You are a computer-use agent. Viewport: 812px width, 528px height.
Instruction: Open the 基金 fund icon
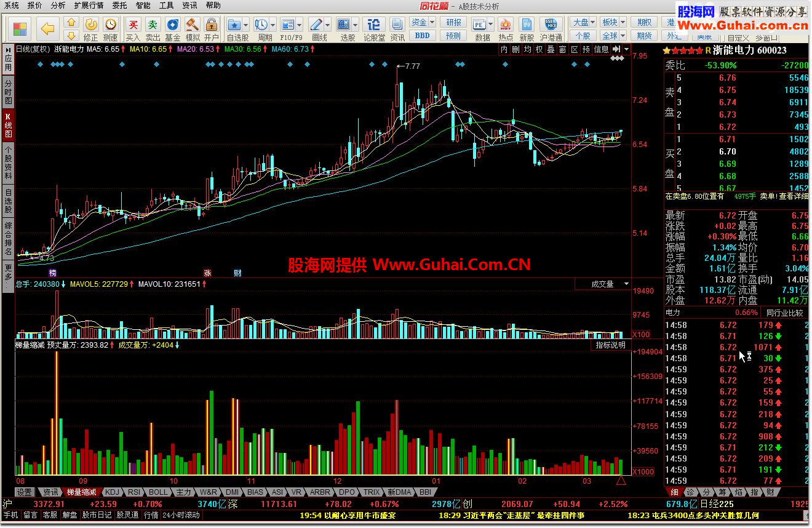(173, 28)
